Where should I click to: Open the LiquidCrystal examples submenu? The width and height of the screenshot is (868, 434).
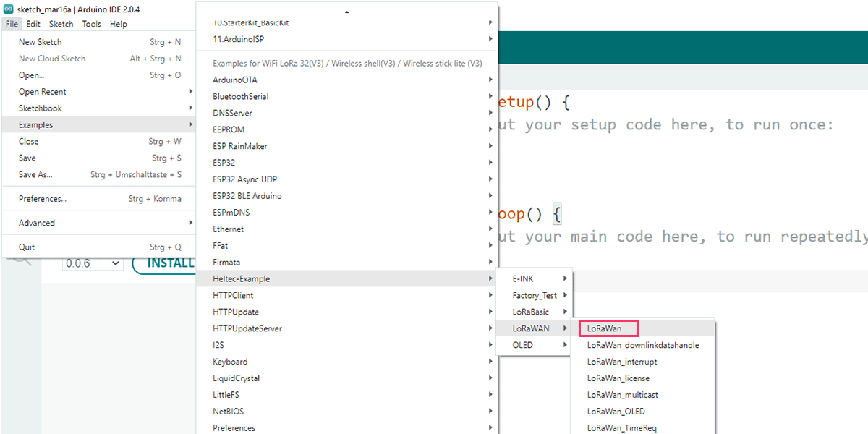tap(347, 378)
